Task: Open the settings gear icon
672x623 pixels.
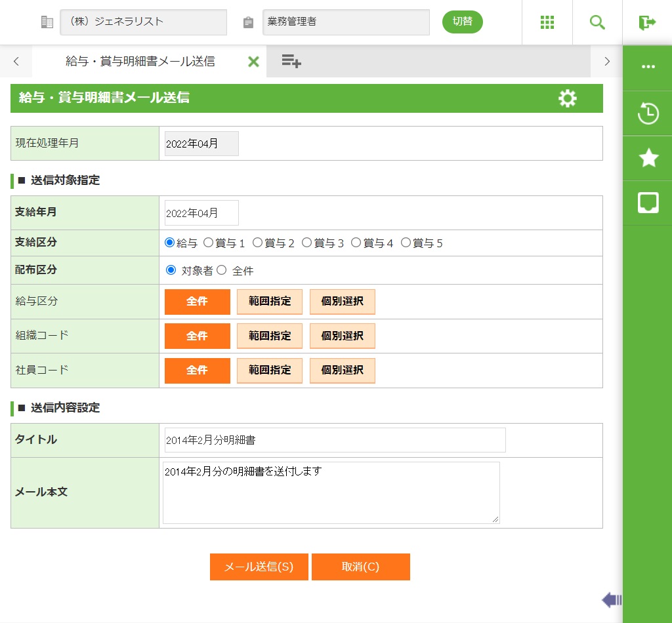Action: pos(567,98)
